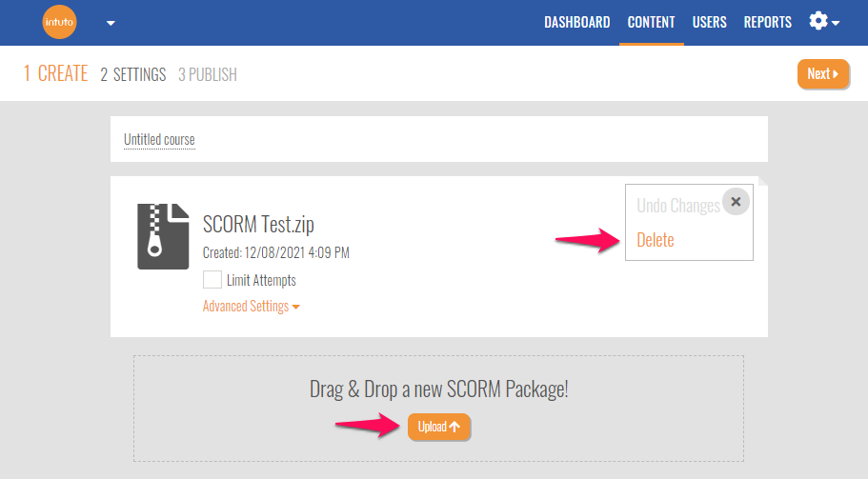Select Delete in the popup menu
The height and width of the screenshot is (479, 868).
(x=656, y=240)
